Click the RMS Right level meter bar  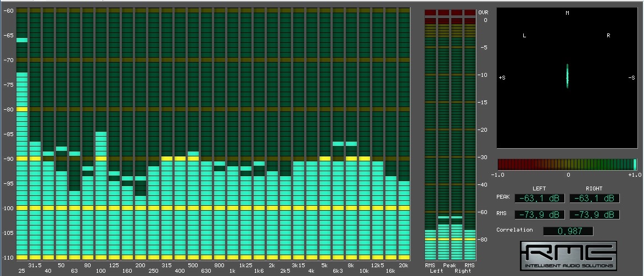click(x=469, y=135)
